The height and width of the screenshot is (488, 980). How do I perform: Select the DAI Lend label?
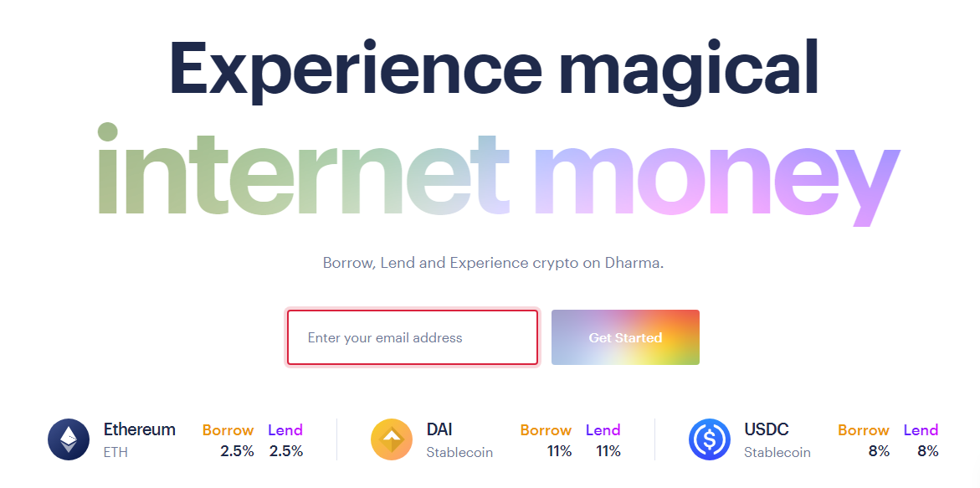(603, 430)
